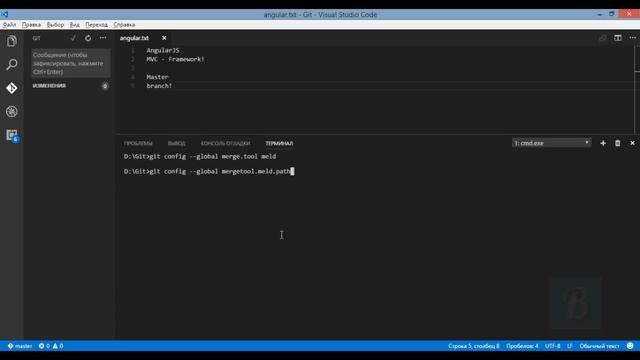Open the Переход menu
The image size is (640, 360).
(x=96, y=24)
